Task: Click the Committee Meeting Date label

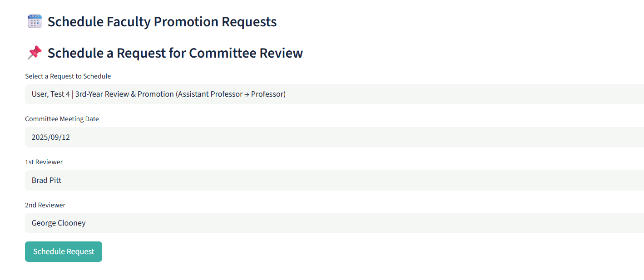Action: 62,118
